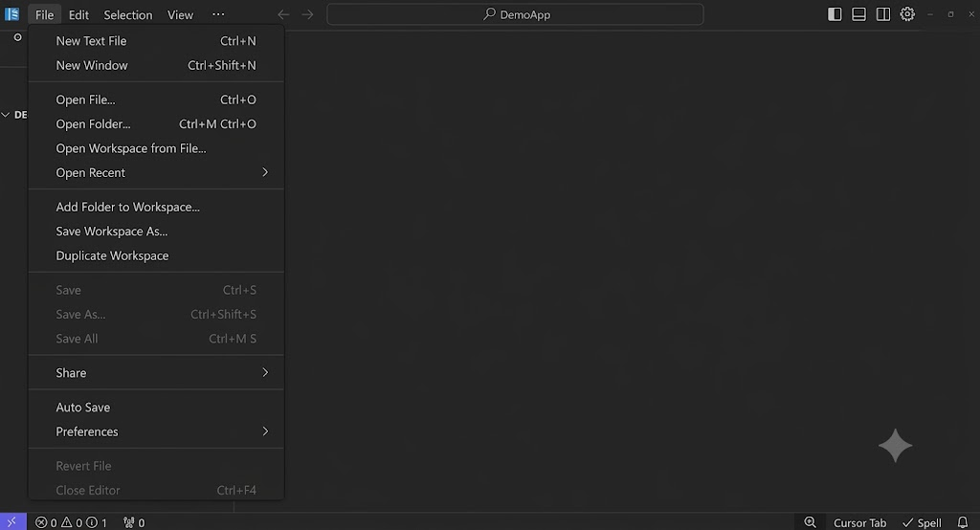Expand the Preferences submenu
This screenshot has height=530, width=980.
156,431
